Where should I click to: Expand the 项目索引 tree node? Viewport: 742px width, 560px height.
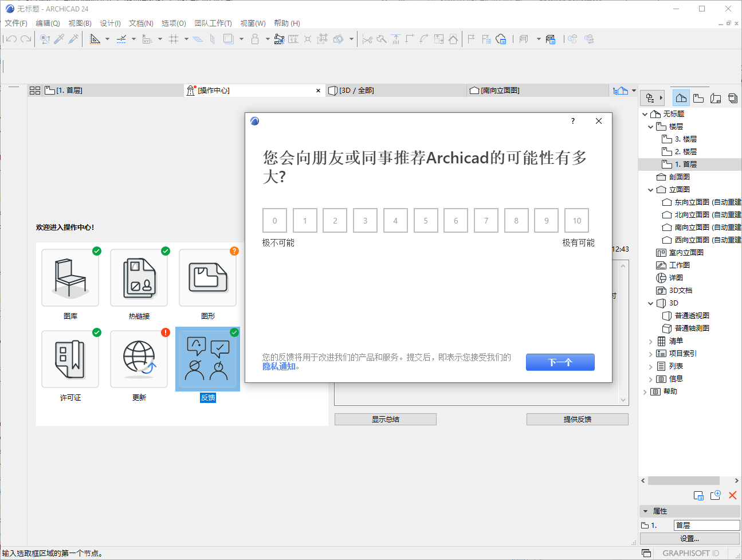(651, 354)
